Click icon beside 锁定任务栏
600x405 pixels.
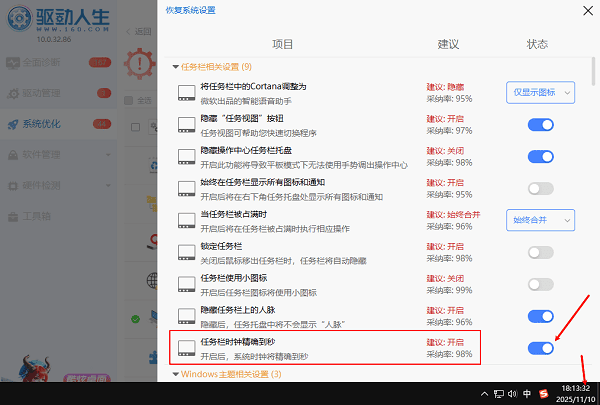pos(187,252)
